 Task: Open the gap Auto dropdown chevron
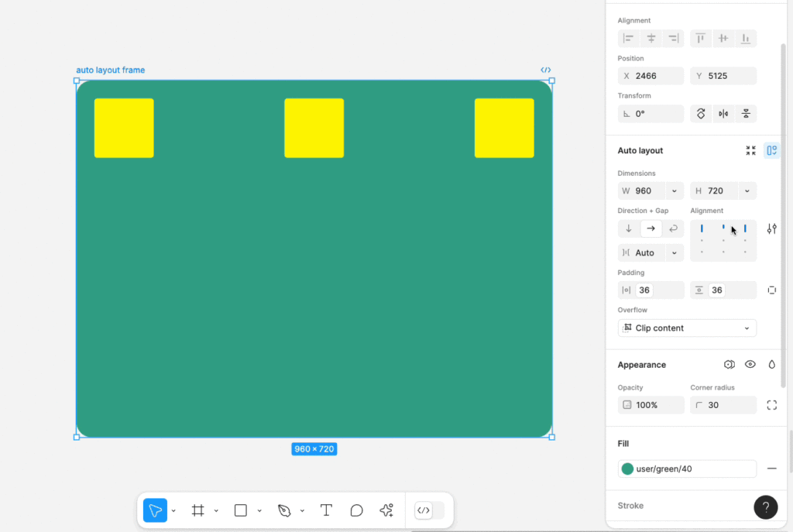(x=674, y=253)
